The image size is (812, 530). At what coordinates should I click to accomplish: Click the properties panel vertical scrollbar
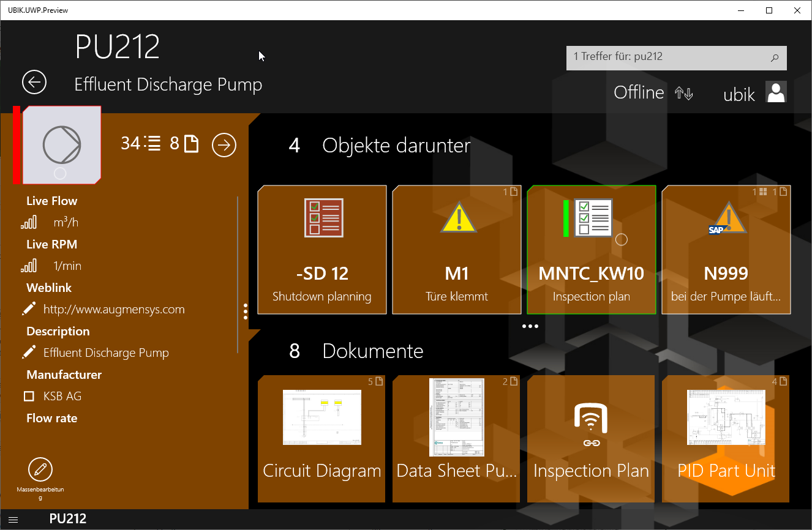[238, 275]
